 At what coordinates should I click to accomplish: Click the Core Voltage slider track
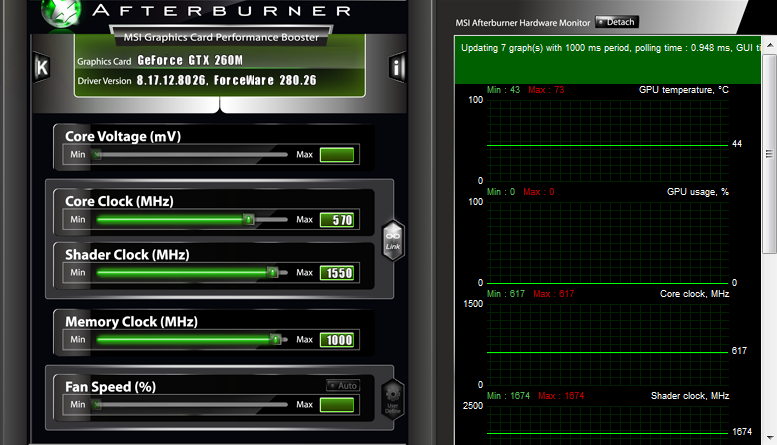[192, 155]
